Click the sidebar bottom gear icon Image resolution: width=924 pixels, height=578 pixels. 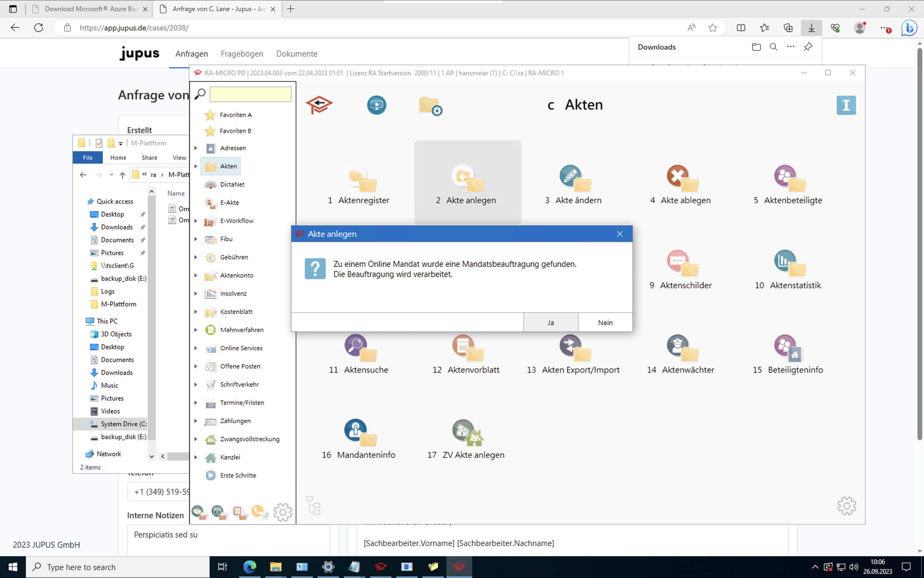(x=283, y=512)
